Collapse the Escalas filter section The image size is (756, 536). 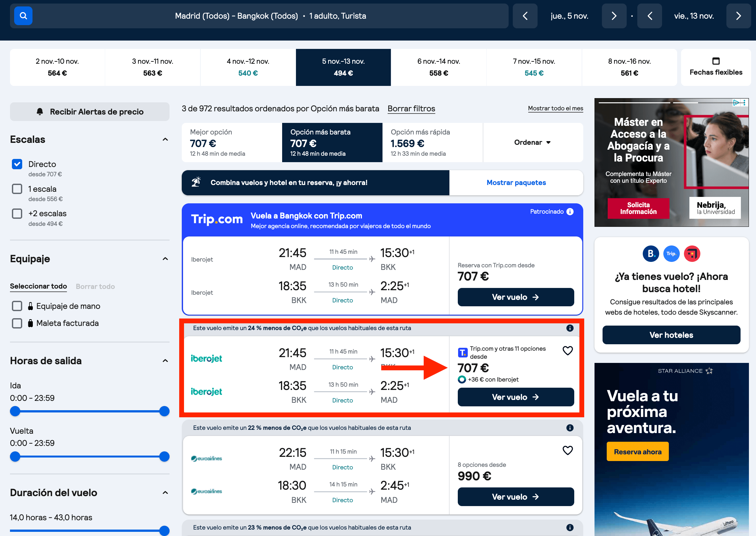pyautogui.click(x=165, y=140)
